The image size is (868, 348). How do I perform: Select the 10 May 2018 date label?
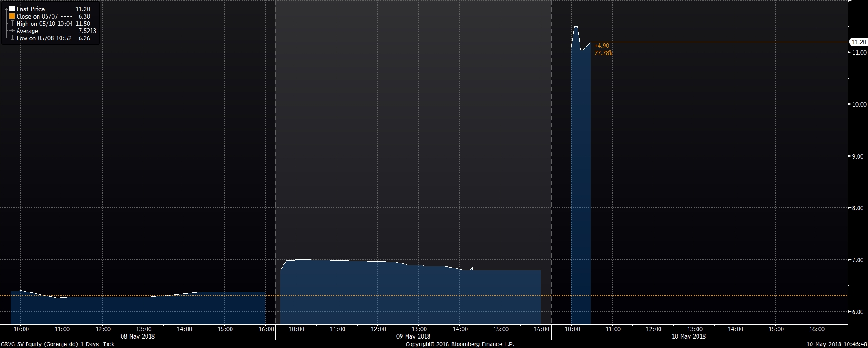pyautogui.click(x=689, y=336)
